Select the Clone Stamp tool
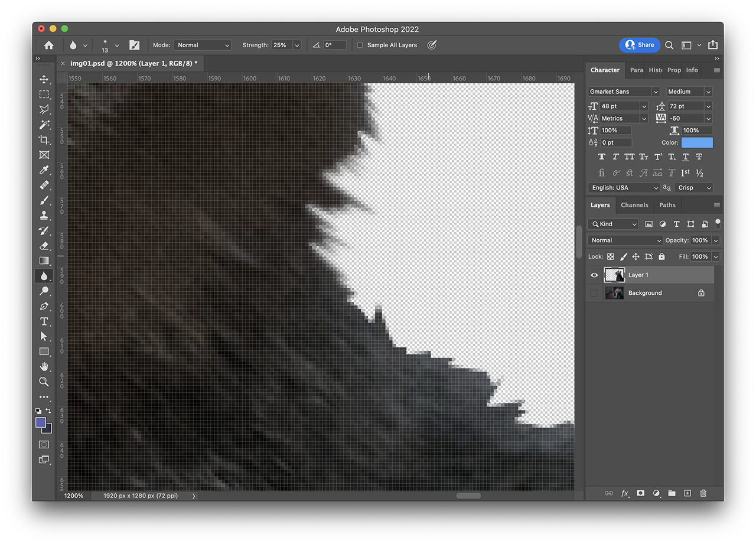The width and height of the screenshot is (756, 544). [44, 216]
